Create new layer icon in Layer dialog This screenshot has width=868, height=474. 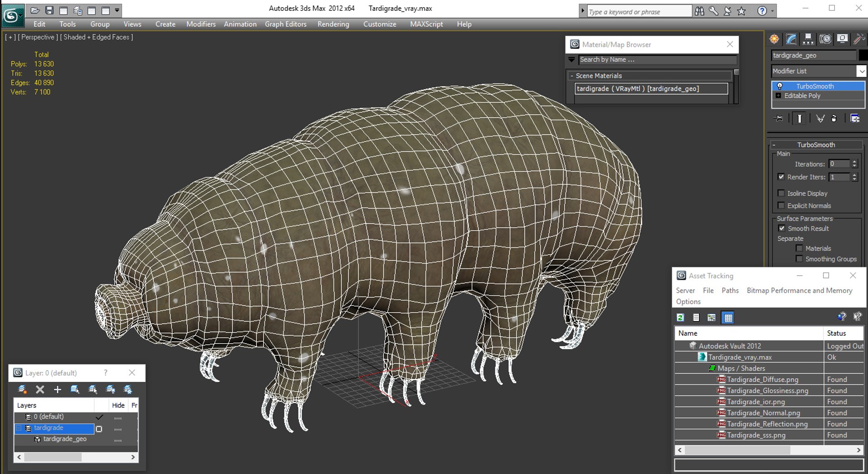click(22, 390)
